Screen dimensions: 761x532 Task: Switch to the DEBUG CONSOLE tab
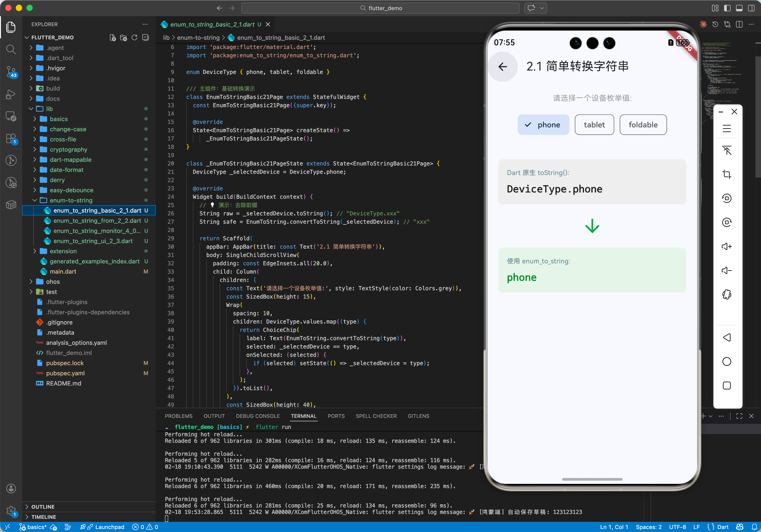point(258,416)
